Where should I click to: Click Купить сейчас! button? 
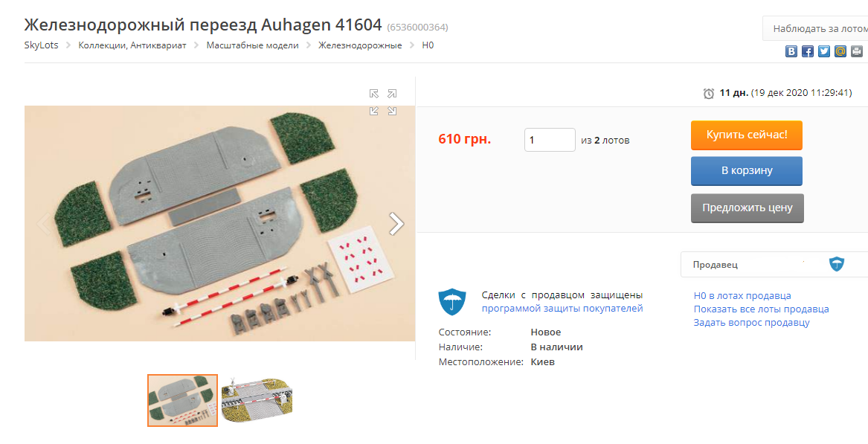coord(746,135)
